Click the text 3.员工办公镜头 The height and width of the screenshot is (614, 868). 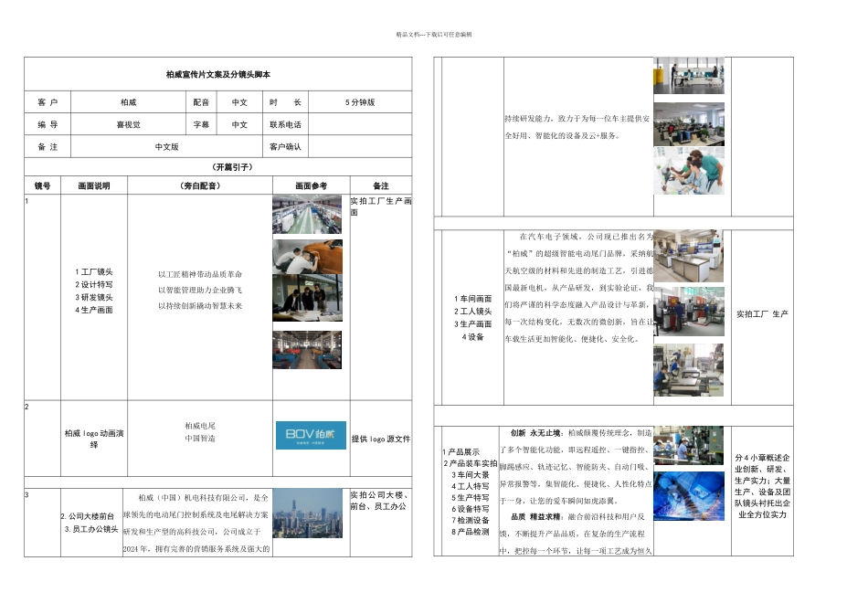[91, 529]
